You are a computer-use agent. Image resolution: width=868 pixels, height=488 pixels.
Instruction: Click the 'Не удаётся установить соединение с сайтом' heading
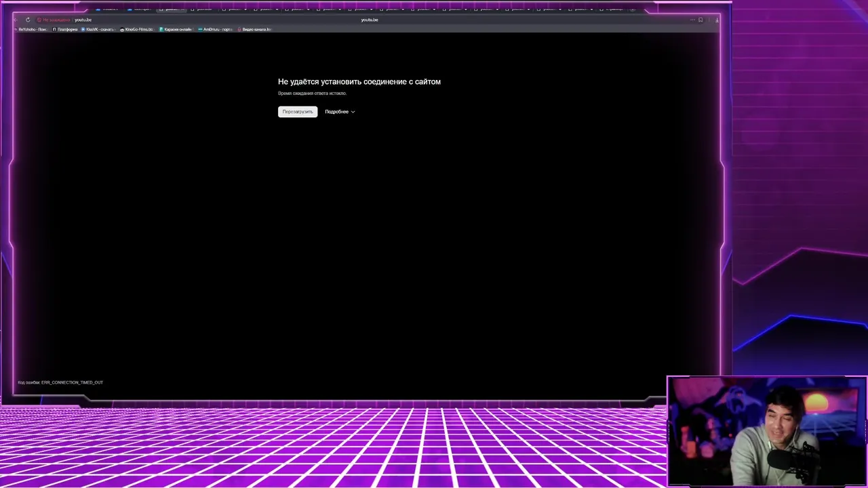[359, 81]
